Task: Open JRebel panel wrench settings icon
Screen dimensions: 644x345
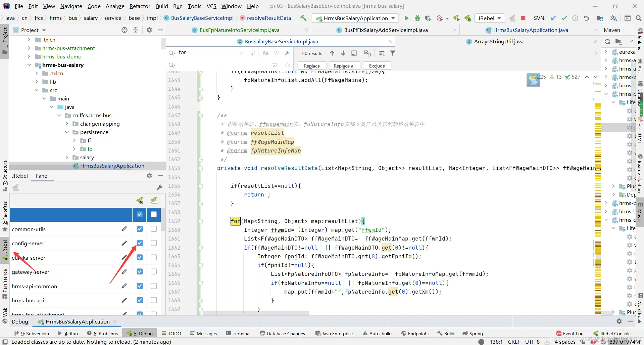Action: [x=159, y=187]
